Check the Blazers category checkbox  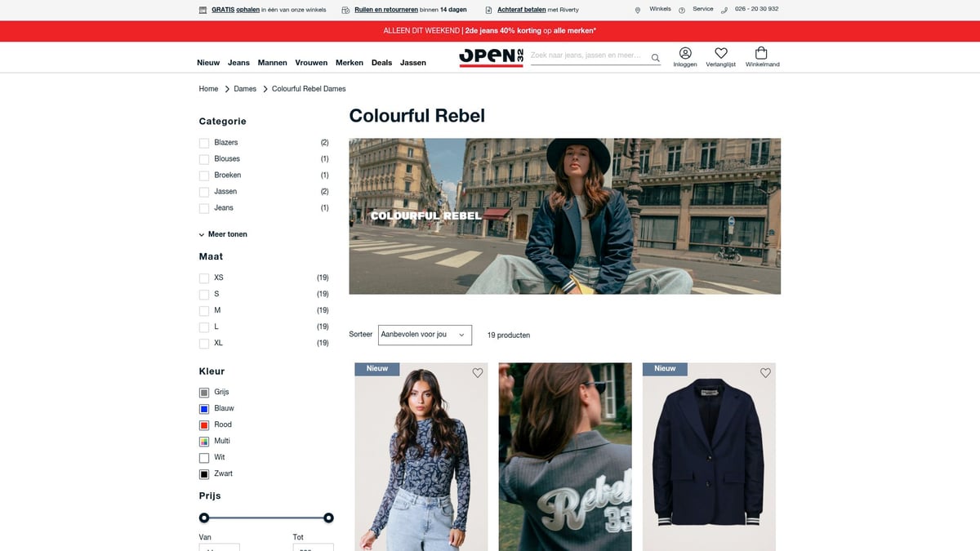204,143
